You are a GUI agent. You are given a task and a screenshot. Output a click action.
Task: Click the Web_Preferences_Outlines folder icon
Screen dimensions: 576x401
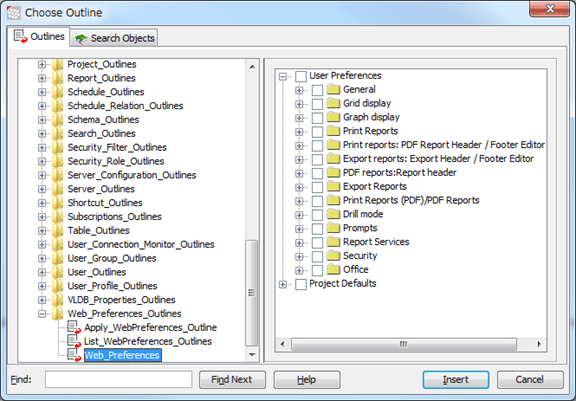point(58,314)
